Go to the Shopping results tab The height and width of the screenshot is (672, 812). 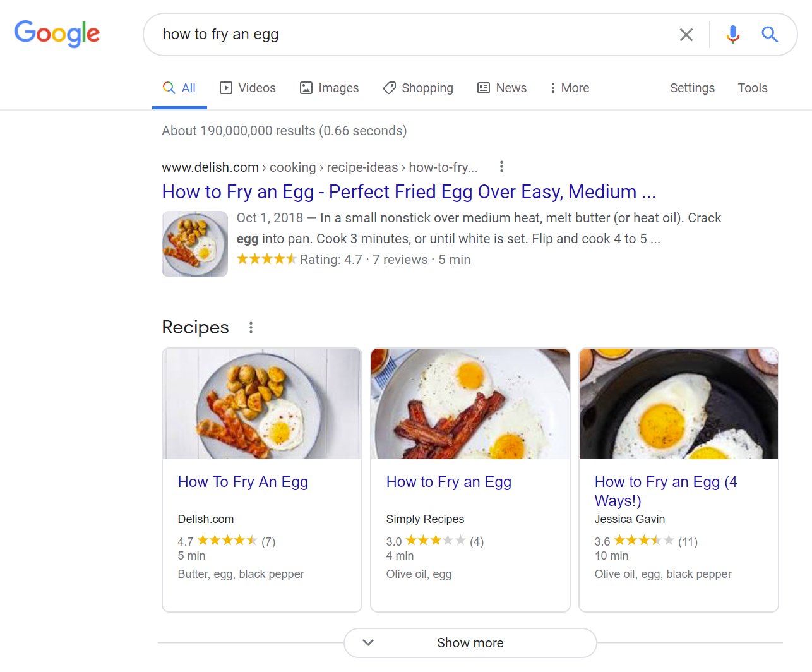418,88
